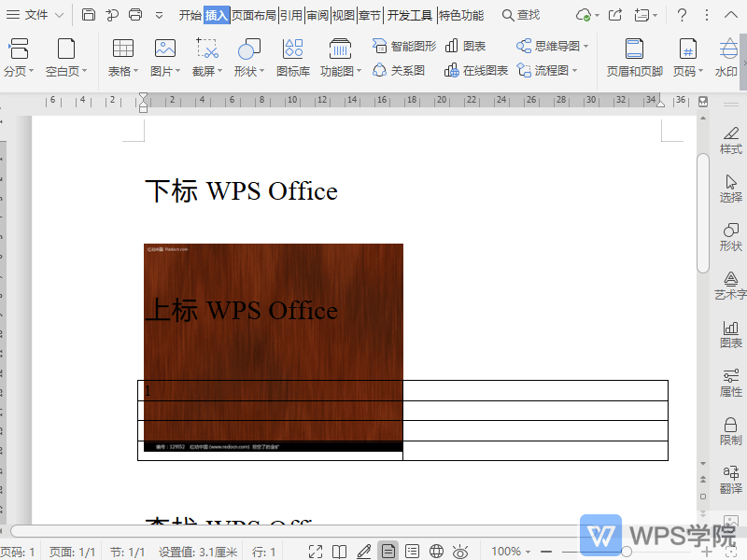Toggle full screen view in status bar
The image size is (747, 560).
(316, 552)
